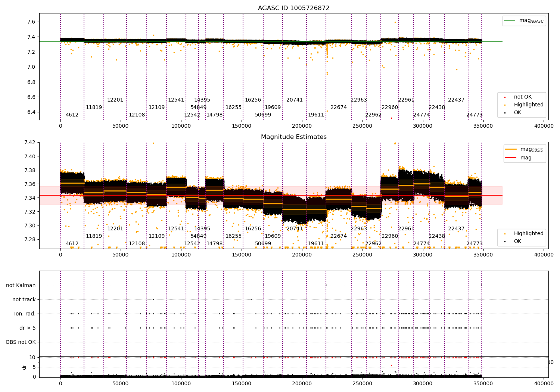Click obsid 19611 label in top plot
This screenshot has height=392, width=560.
[x=316, y=115]
